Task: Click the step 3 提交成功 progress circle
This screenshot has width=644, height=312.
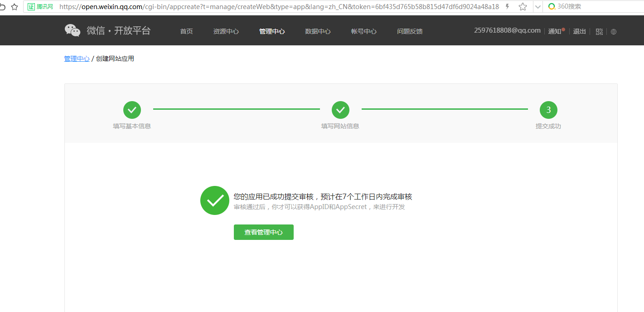Action: coord(548,110)
